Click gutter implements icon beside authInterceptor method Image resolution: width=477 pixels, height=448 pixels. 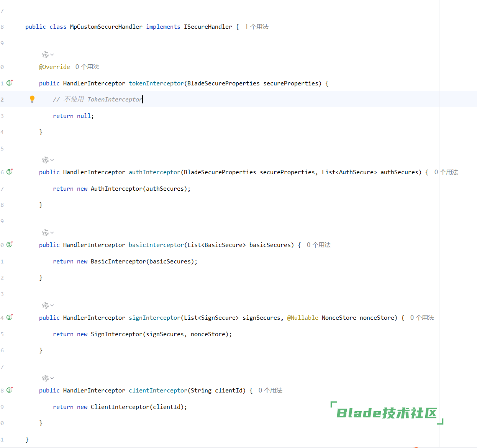point(10,172)
